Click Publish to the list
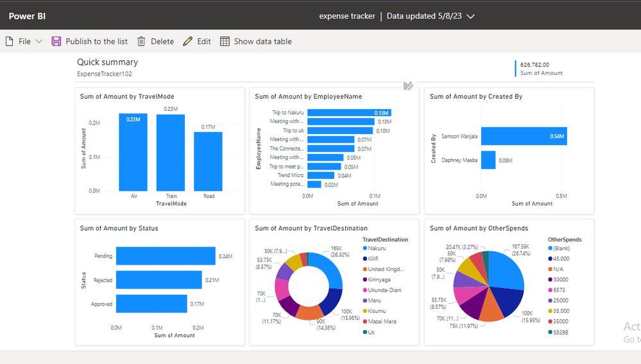The image size is (641, 364). (x=96, y=41)
